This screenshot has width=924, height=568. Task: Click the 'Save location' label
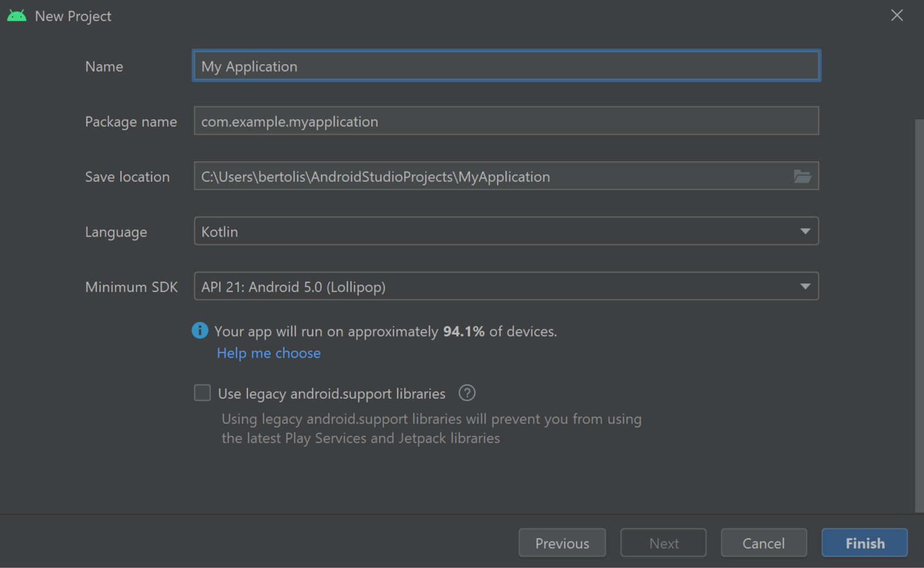(128, 177)
